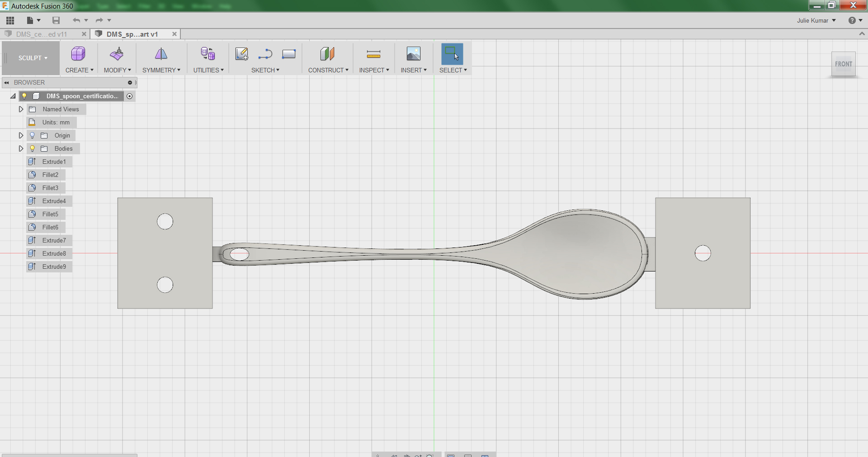The width and height of the screenshot is (868, 457).
Task: Select the Extrude7 feature
Action: 49,240
